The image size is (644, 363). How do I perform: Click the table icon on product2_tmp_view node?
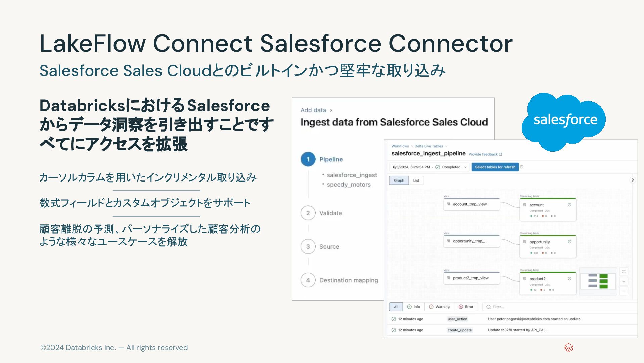(448, 278)
